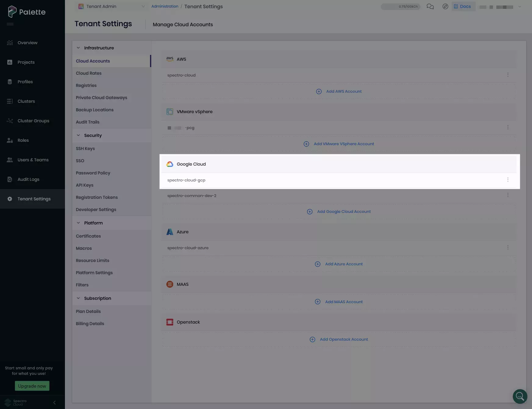This screenshot has width=532, height=409.
Task: Click the Users & Teams icon
Action: pos(10,160)
